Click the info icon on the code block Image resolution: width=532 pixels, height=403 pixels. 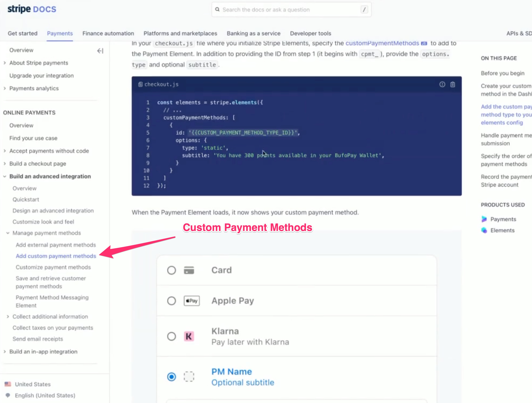(x=442, y=85)
